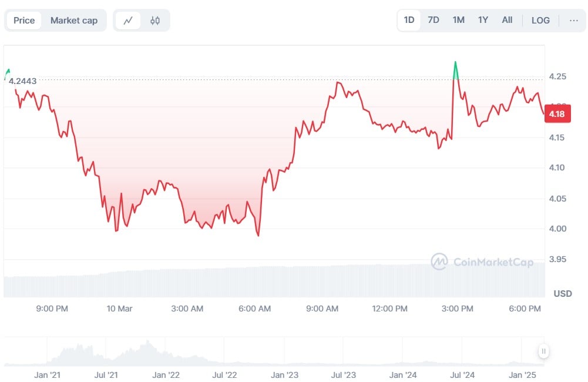Click the red 4.18 current price label
Screen dimensions: 588x382
(557, 114)
